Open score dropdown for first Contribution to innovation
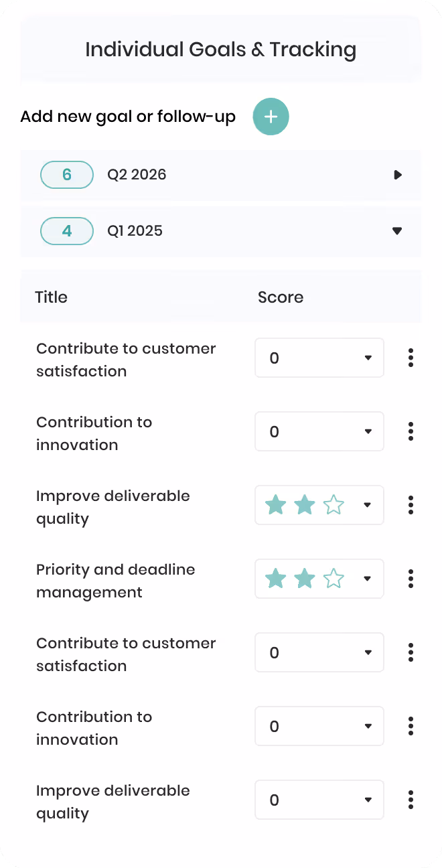Viewport: 442px width, 868px height. pos(319,431)
